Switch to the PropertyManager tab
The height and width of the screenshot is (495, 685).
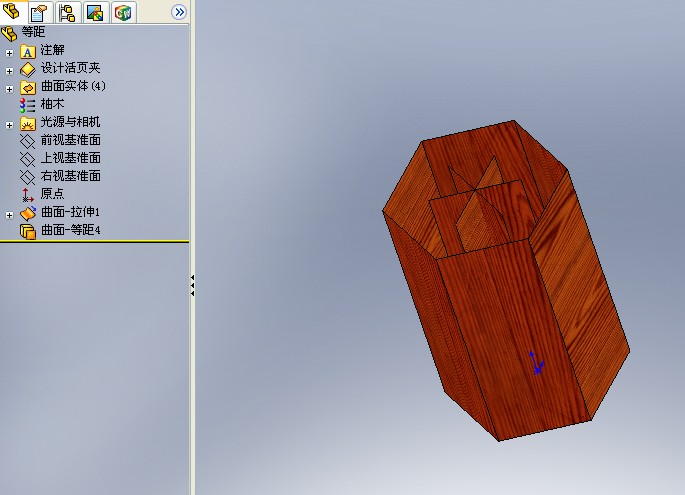coord(40,12)
